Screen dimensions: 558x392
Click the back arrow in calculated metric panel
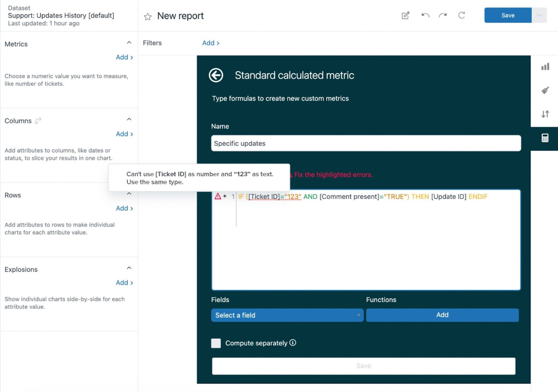[216, 75]
